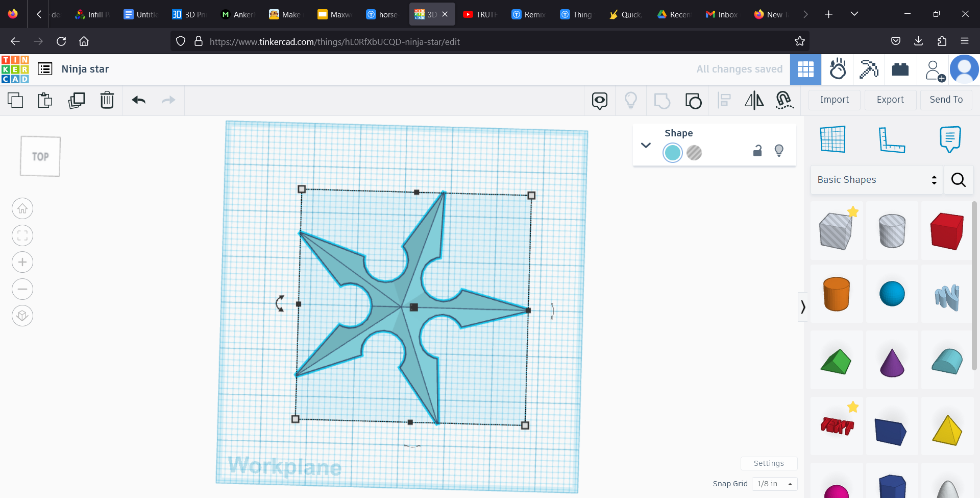Lock the selected shape
This screenshot has height=498, width=980.
tap(757, 151)
